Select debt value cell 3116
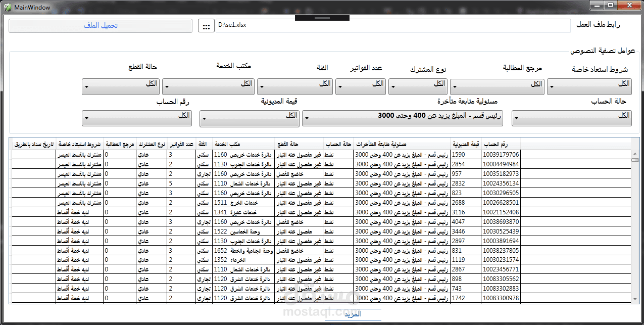Viewport: 644px width, 325px height. click(x=466, y=212)
